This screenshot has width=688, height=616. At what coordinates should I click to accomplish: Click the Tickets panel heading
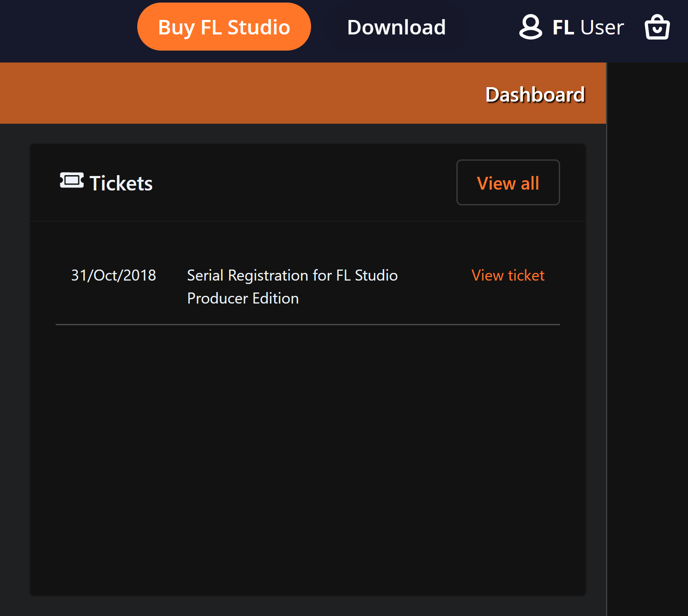point(121,183)
